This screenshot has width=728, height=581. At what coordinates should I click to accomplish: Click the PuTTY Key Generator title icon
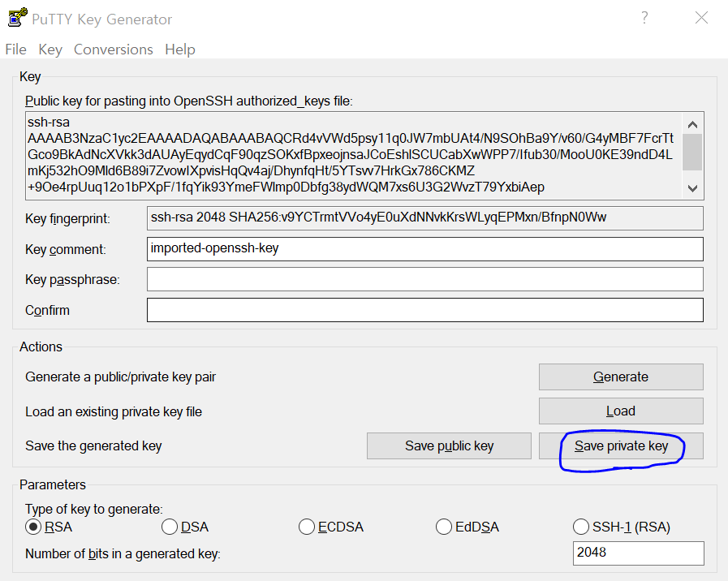[18, 18]
